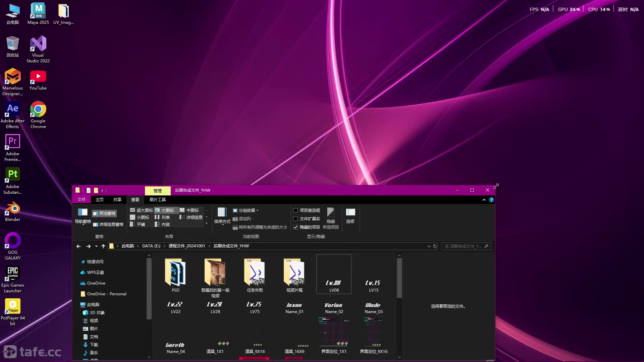Open the 导航窗格 navigation pane dropdown

(x=83, y=222)
